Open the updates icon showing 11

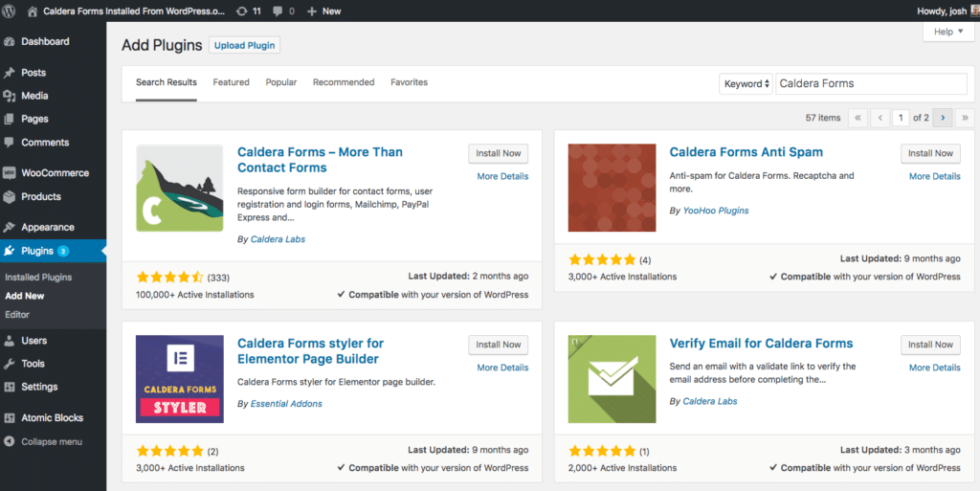[x=242, y=11]
